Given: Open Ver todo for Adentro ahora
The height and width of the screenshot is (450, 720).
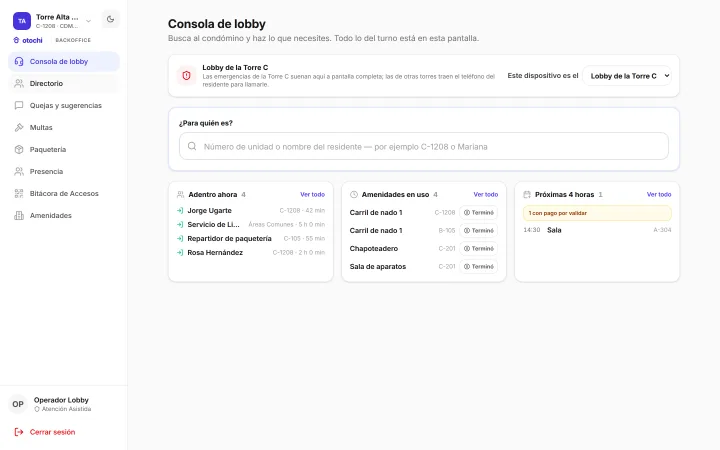Looking at the screenshot, I should [x=312, y=195].
